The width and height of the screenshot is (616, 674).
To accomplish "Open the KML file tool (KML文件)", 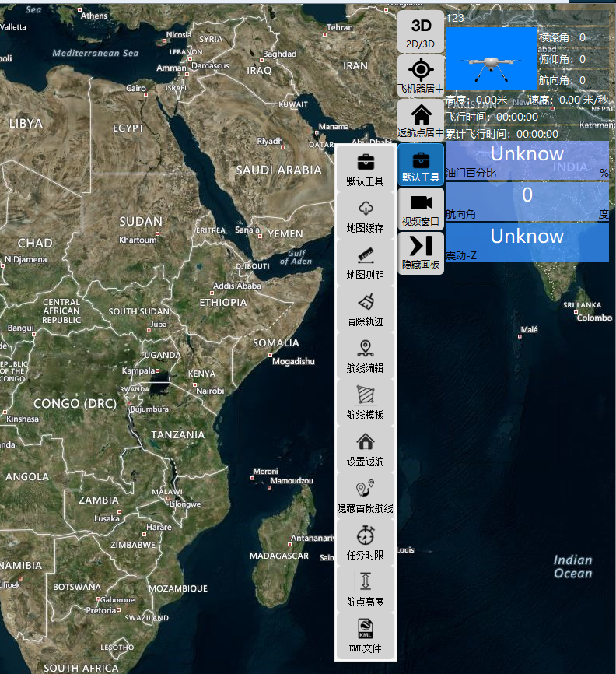I will (x=365, y=637).
